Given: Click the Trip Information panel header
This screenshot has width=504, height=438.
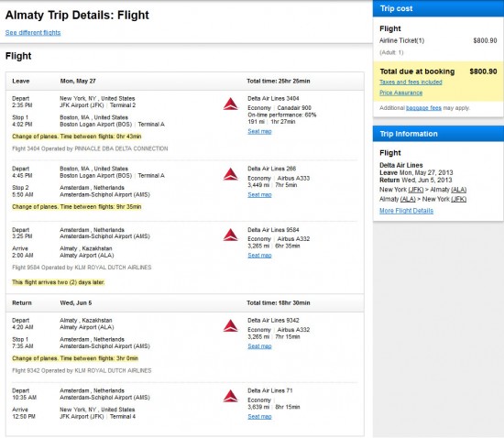Looking at the screenshot, I should pyautogui.click(x=438, y=134).
